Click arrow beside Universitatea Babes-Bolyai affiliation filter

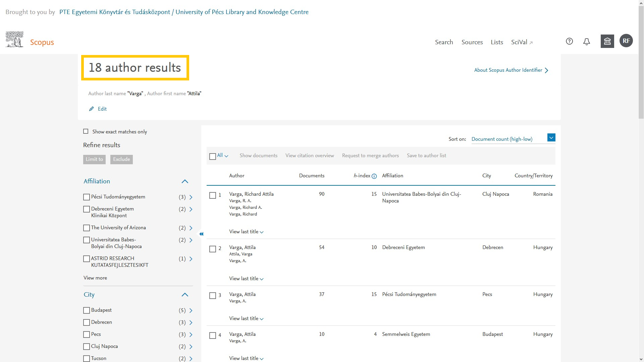tap(191, 240)
